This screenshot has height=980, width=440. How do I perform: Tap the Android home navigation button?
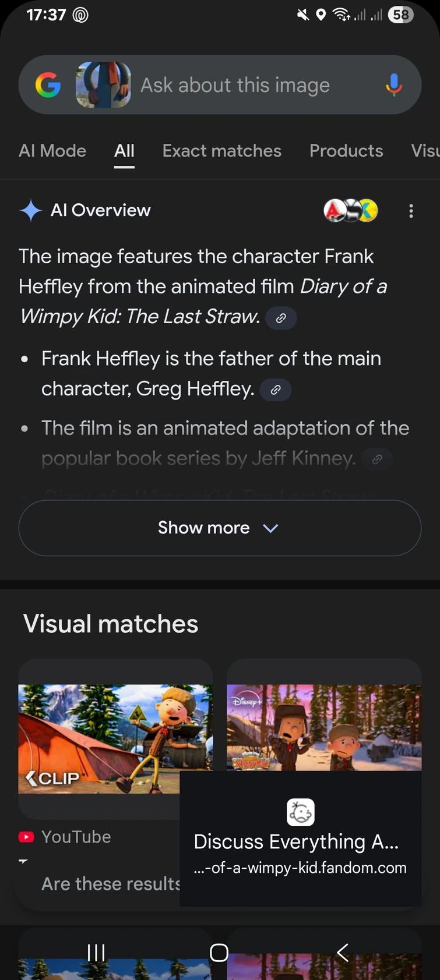219,953
